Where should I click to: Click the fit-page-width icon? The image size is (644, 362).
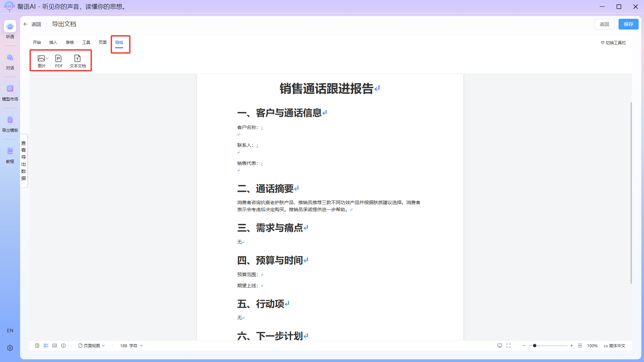(580, 346)
